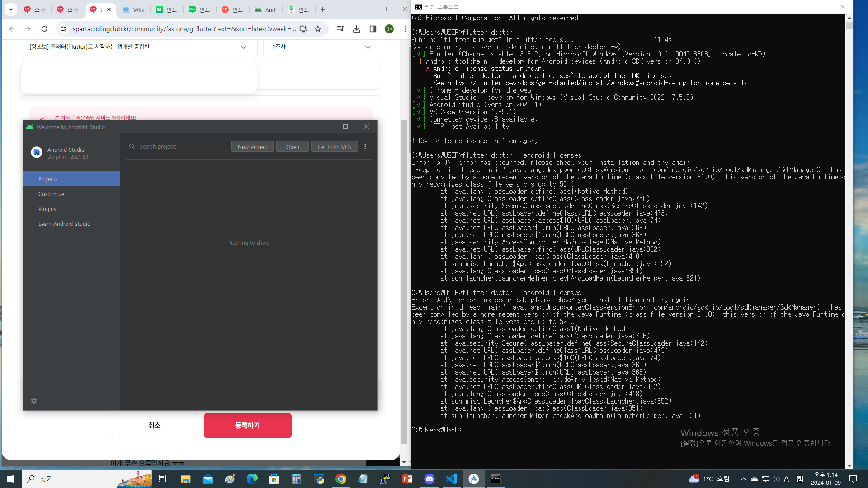Click the Chrome address bar URL
This screenshot has width=868, height=488.
[x=184, y=29]
